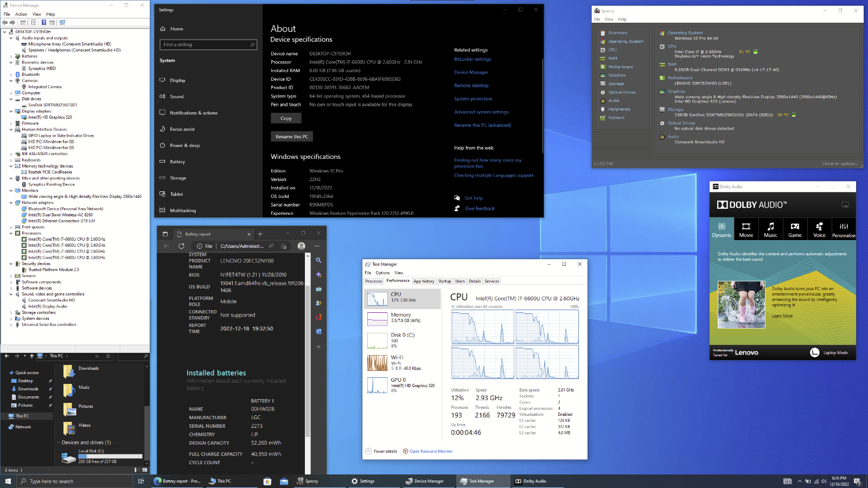Viewport: 868px width, 488px height.
Task: Select Wi-Fi graph in Task Manager sidebar
Action: coord(402,363)
